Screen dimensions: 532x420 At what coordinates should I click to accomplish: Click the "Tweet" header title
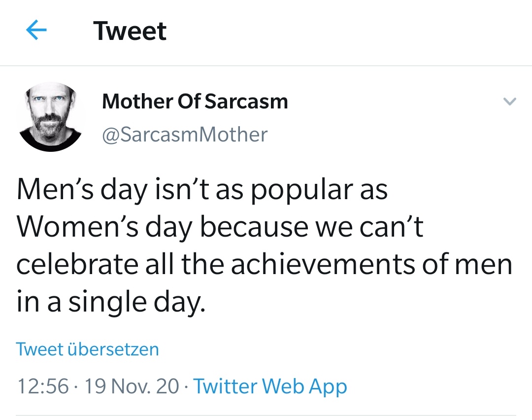point(130,32)
